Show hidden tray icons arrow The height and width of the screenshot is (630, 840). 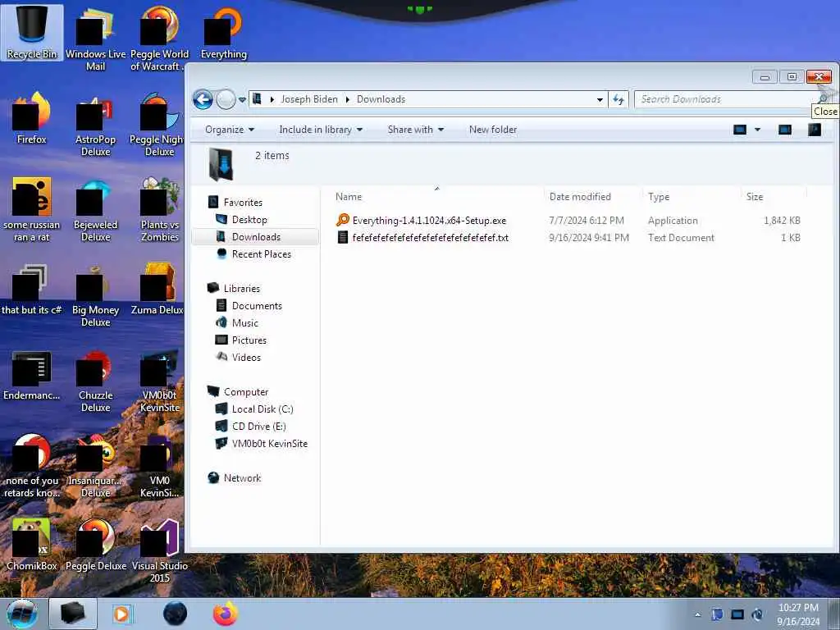click(x=697, y=614)
